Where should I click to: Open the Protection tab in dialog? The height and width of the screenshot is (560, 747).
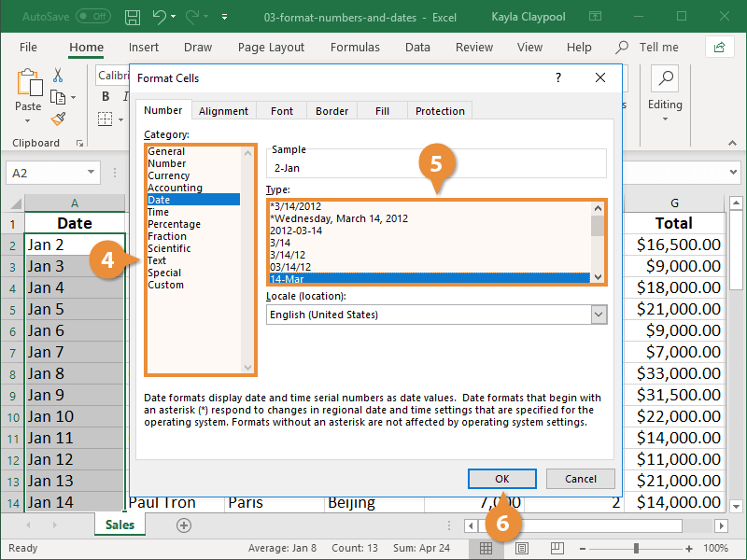(440, 111)
